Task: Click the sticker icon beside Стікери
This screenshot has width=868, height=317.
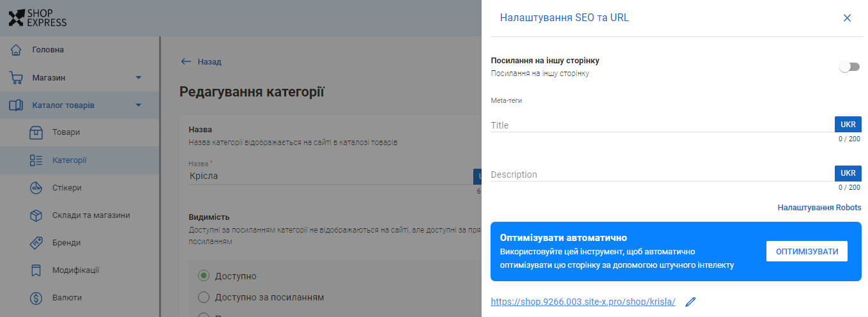Action: pyautogui.click(x=36, y=188)
